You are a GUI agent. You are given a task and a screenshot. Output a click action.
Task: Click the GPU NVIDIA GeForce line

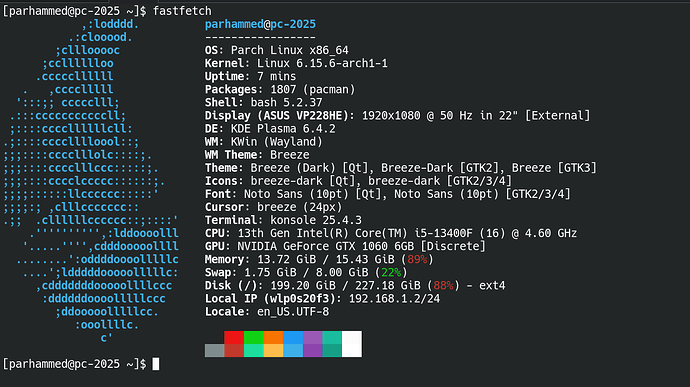[345, 246]
